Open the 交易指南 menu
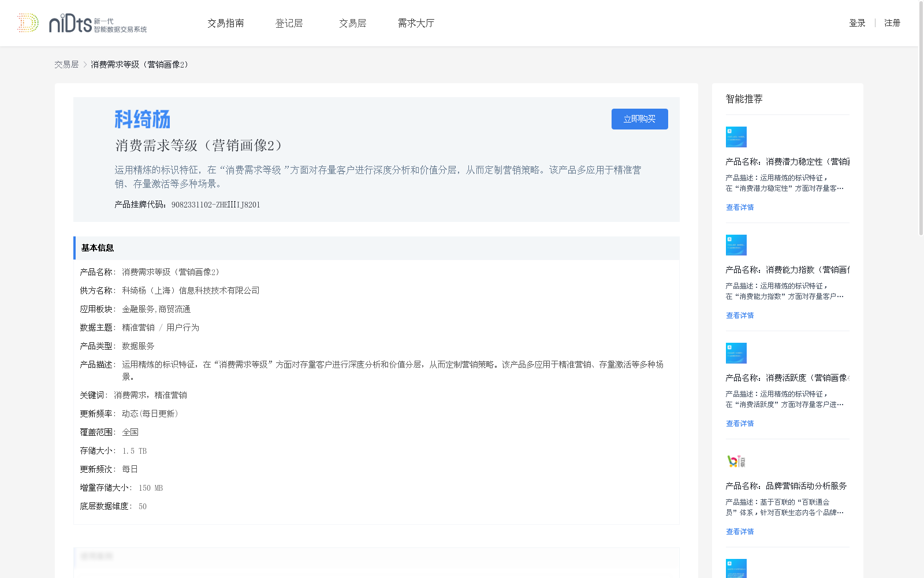The width and height of the screenshot is (924, 578). [226, 23]
